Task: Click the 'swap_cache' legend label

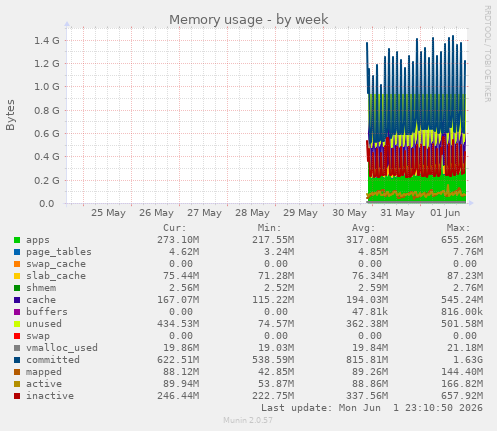Action: (56, 264)
